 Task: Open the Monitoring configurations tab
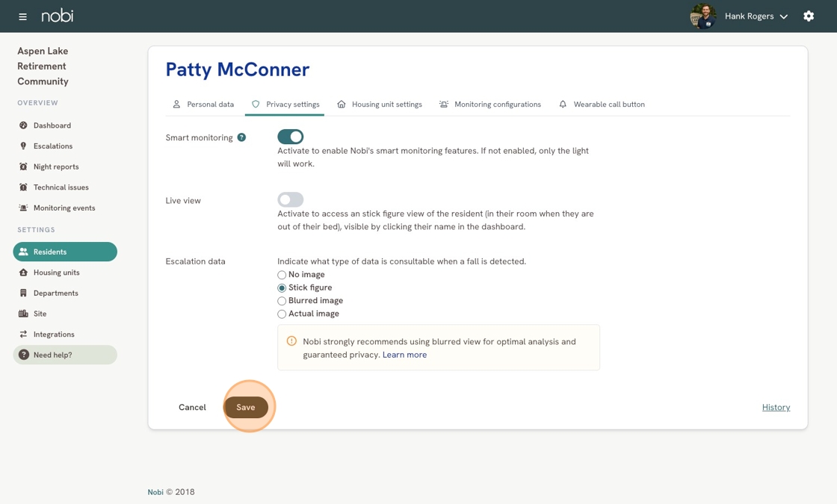click(490, 105)
